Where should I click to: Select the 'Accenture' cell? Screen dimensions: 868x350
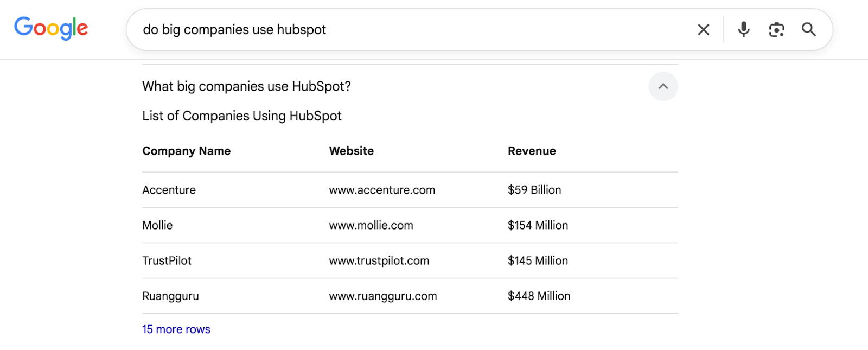pyautogui.click(x=169, y=190)
